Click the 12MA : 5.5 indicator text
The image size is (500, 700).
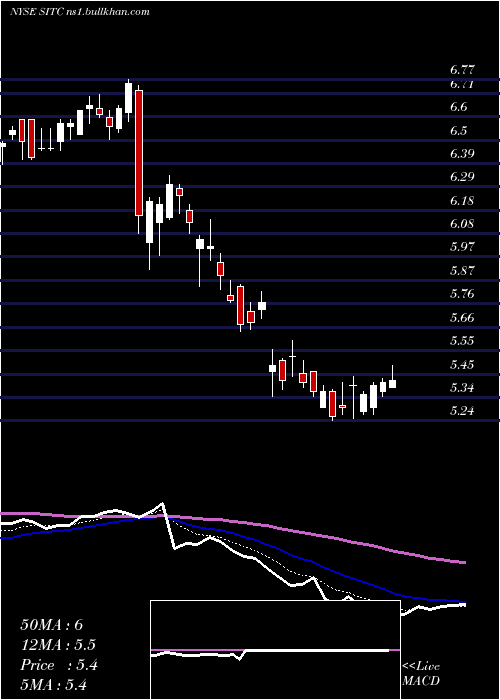click(x=58, y=645)
